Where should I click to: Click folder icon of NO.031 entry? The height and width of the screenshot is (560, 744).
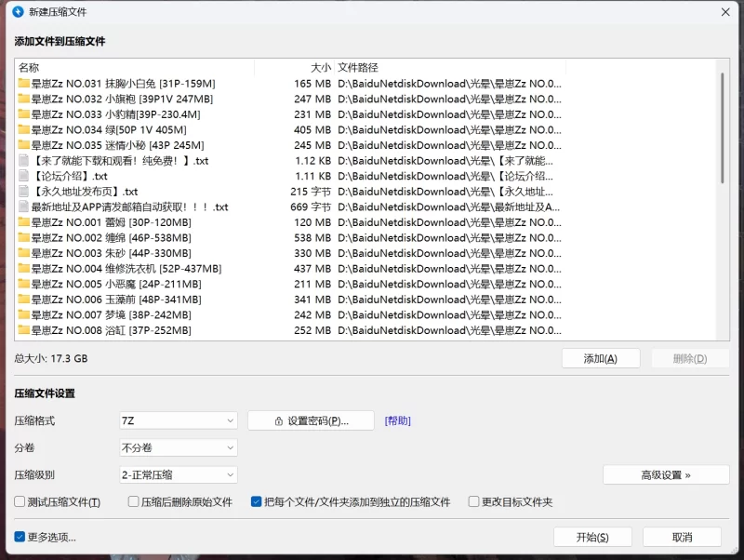pyautogui.click(x=24, y=84)
